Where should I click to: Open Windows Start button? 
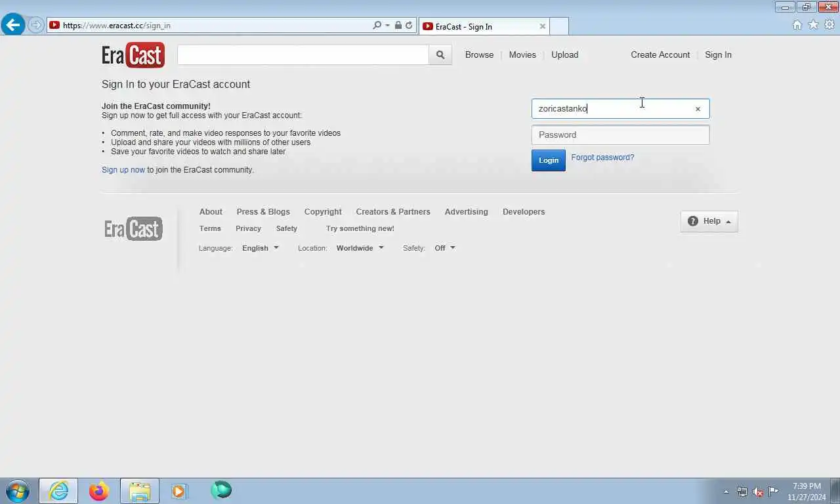point(18,491)
